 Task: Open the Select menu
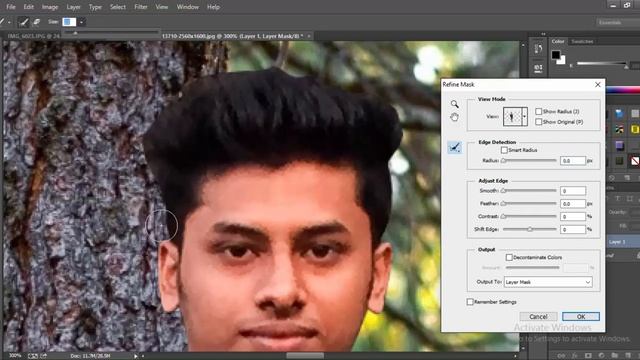(118, 7)
